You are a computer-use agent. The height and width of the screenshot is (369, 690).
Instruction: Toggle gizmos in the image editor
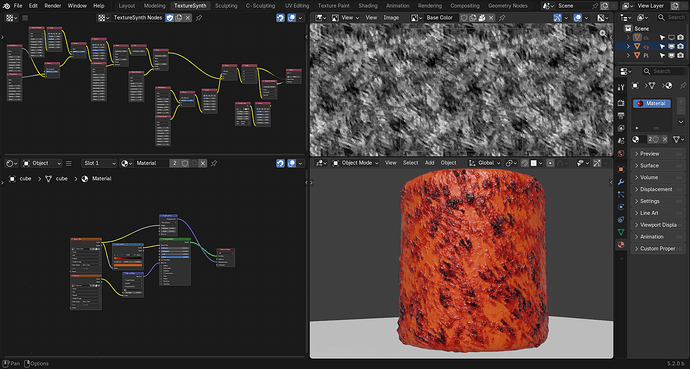click(558, 18)
